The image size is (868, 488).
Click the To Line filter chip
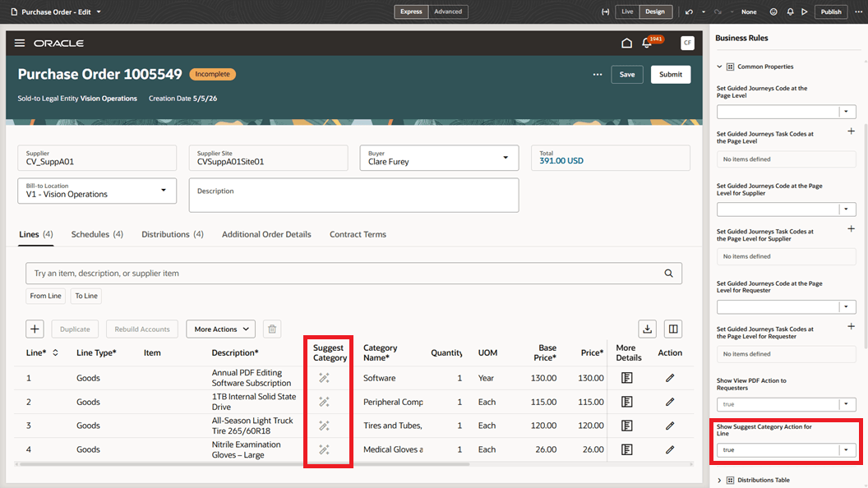(x=86, y=296)
